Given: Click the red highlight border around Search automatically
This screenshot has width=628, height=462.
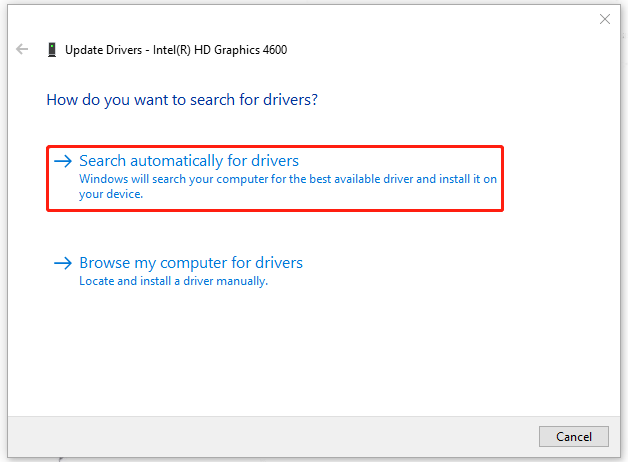Looking at the screenshot, I should [502, 178].
